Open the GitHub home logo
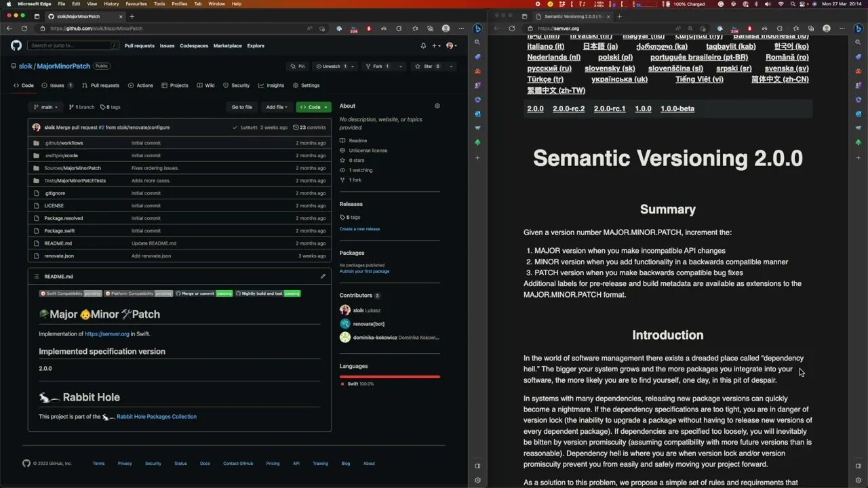This screenshot has width=868, height=488. tap(16, 45)
